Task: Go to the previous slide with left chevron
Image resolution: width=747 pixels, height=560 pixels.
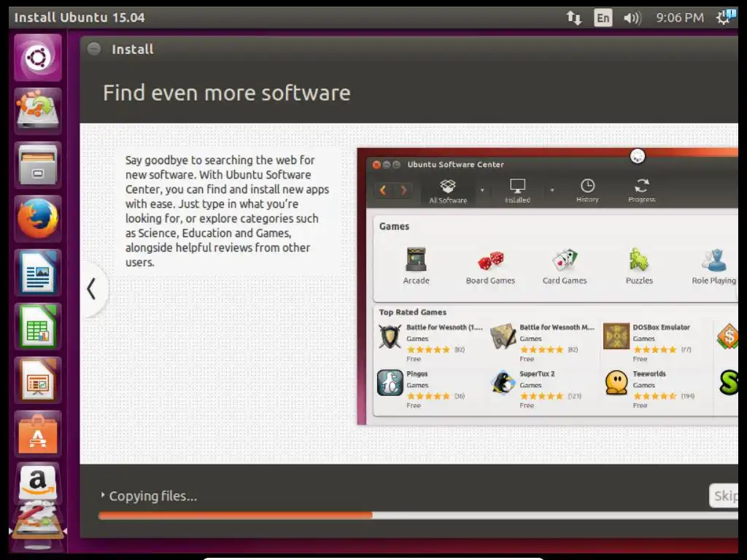Action: pyautogui.click(x=91, y=289)
